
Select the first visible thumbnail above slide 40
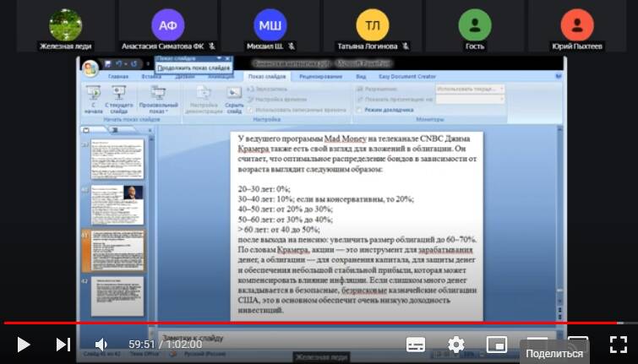click(117, 159)
